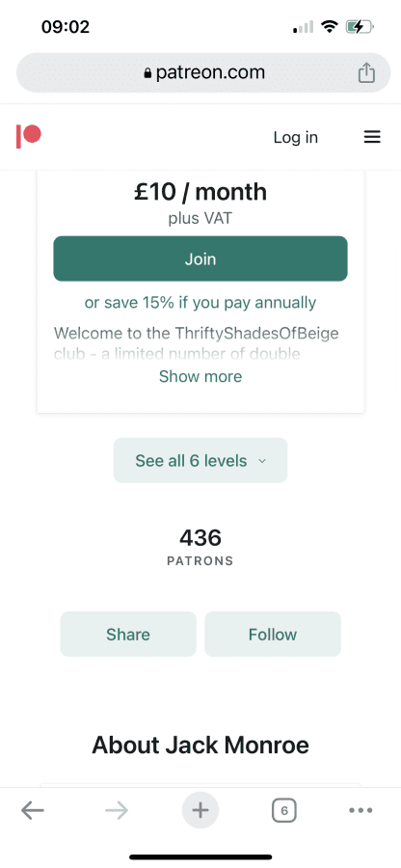Tap the padlock icon in URL bar
Image resolution: width=401 pixels, height=868 pixels.
(147, 73)
